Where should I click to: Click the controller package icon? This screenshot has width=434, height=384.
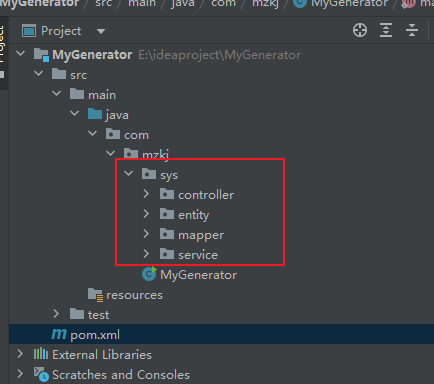pos(167,194)
